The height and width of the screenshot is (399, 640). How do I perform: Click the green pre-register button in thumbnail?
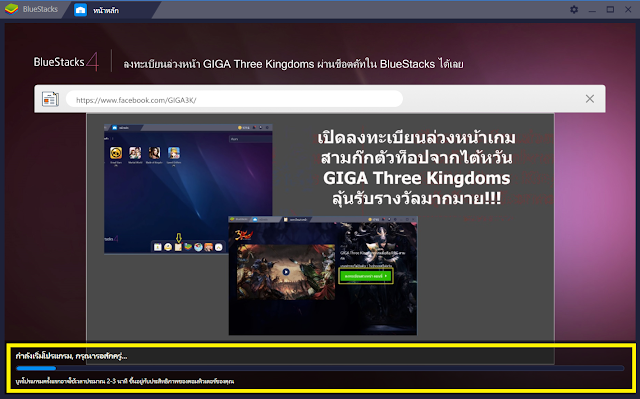point(366,276)
